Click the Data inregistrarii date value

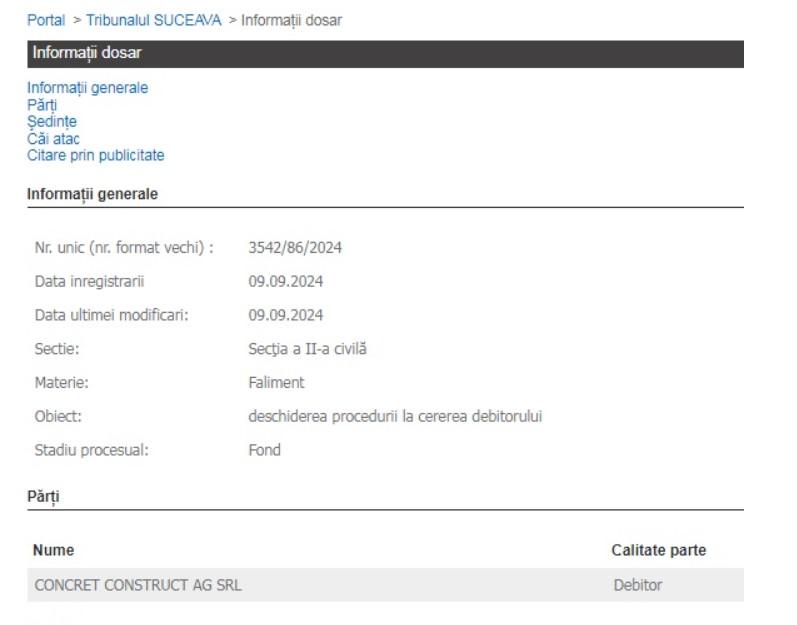click(x=285, y=281)
